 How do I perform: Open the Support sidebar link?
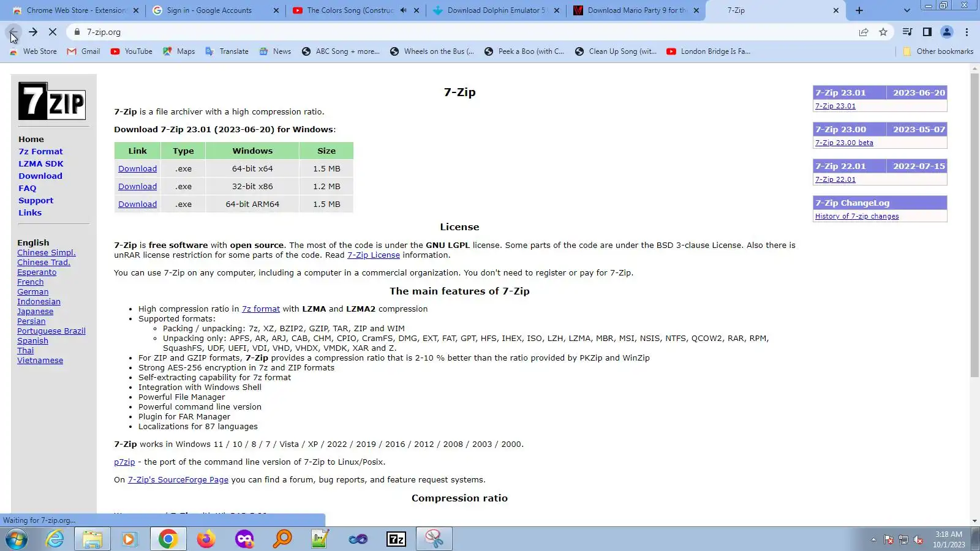[36, 201]
